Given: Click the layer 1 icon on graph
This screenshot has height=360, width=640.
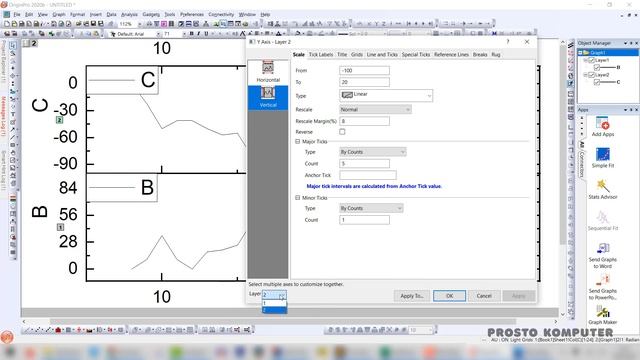Looking at the screenshot, I should [x=60, y=227].
